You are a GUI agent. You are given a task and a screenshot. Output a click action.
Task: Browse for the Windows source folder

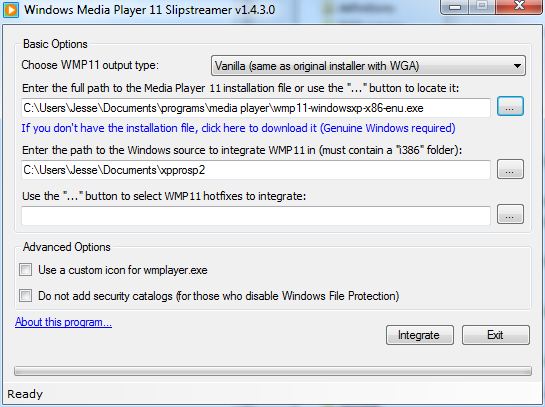pos(510,169)
